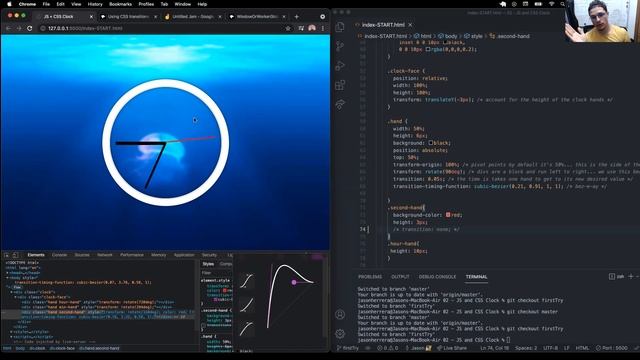Click red swatch beside background-color in editor
640x360 pixels.
coord(448,215)
